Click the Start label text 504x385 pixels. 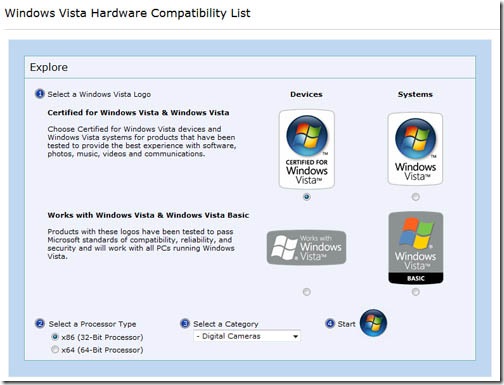coord(346,324)
